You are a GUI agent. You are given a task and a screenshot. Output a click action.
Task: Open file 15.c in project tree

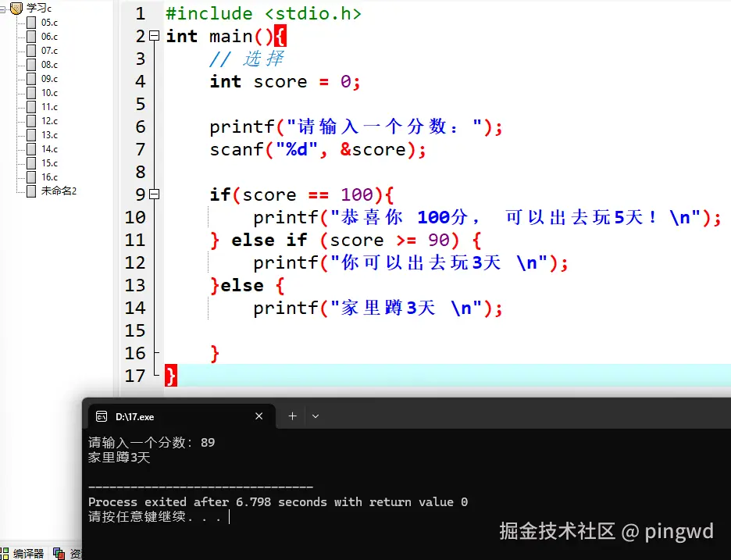click(x=49, y=162)
